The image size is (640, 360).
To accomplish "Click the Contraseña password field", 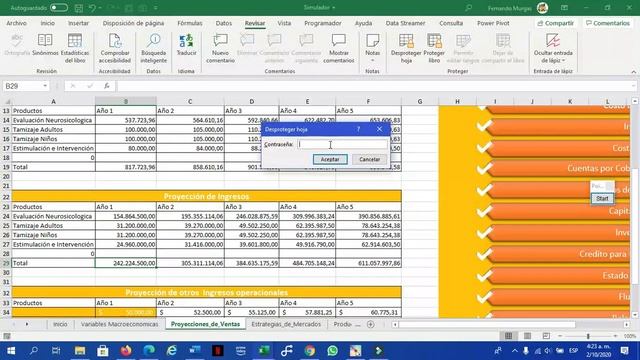I will [x=342, y=144].
